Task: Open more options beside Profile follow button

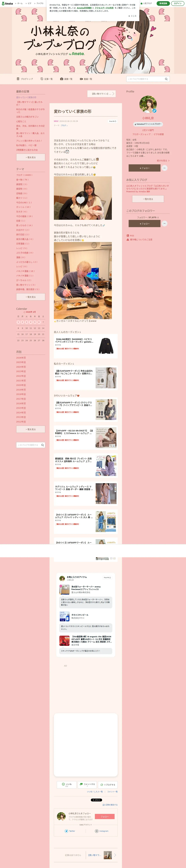Action: click(x=164, y=168)
